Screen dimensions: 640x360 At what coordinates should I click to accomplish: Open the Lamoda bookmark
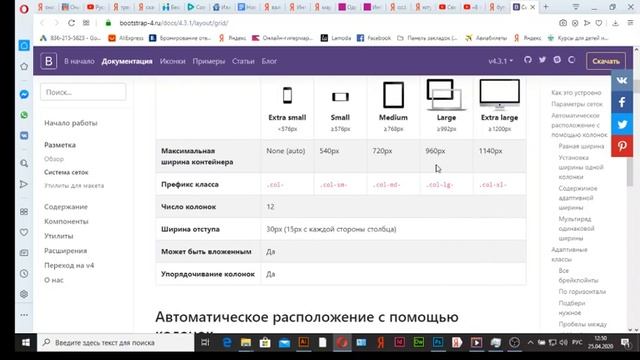[x=336, y=38]
